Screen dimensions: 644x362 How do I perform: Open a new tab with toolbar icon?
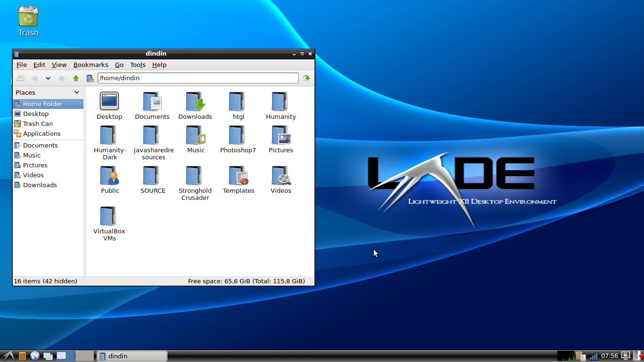[x=21, y=78]
